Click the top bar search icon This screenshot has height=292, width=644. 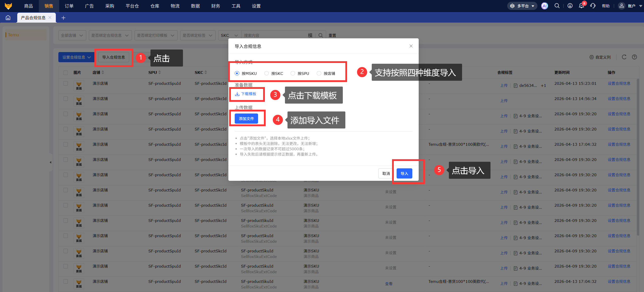[557, 6]
